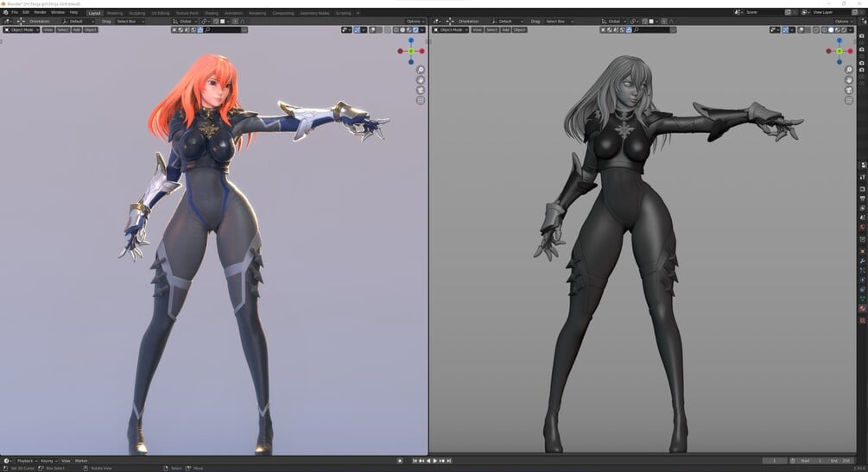The height and width of the screenshot is (472, 868).
Task: Click the pan hand gizmo in right viewport
Action: coord(849,79)
